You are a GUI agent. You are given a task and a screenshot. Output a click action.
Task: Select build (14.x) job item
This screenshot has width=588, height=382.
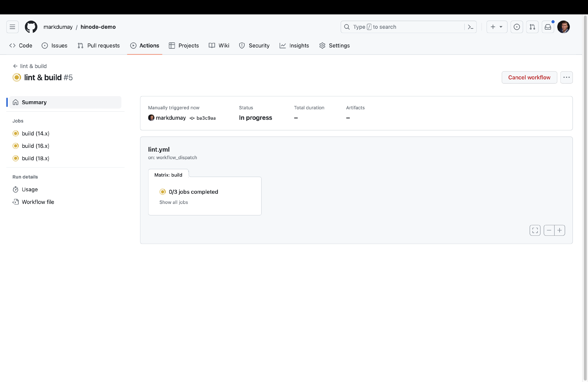(x=35, y=133)
